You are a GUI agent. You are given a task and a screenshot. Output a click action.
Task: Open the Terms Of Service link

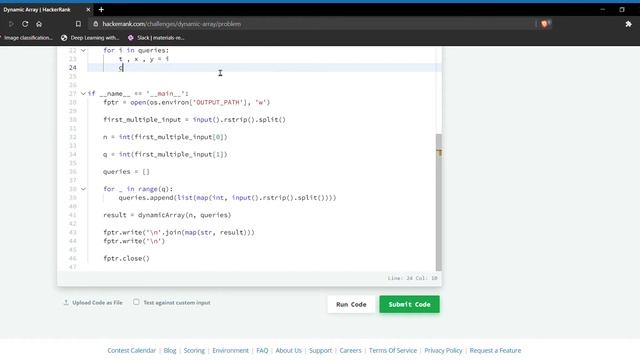coord(393,350)
